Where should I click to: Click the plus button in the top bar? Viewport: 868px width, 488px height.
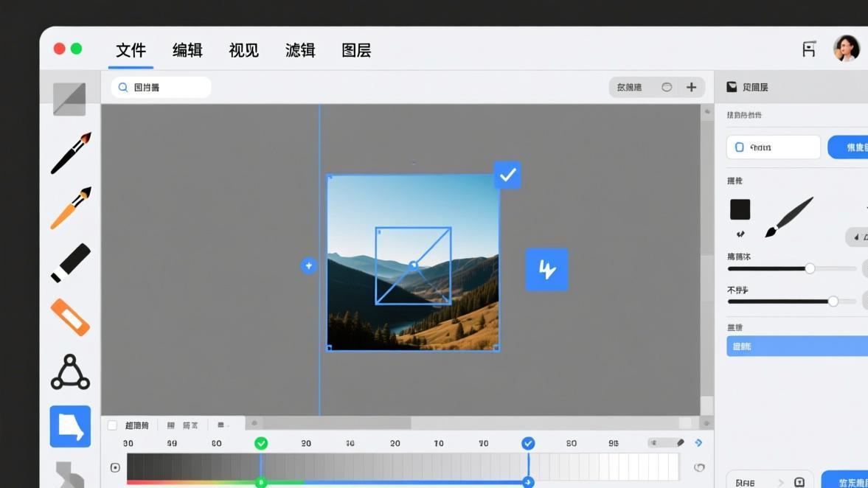[x=692, y=88]
